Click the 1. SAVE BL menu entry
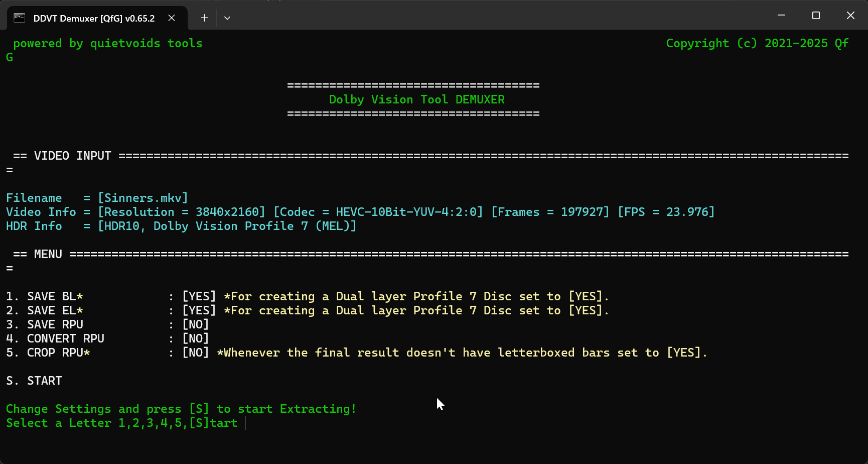This screenshot has height=464, width=868. point(45,296)
